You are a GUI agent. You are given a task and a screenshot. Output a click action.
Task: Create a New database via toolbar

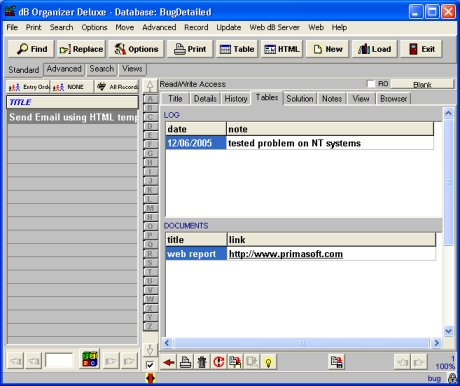tap(327, 49)
